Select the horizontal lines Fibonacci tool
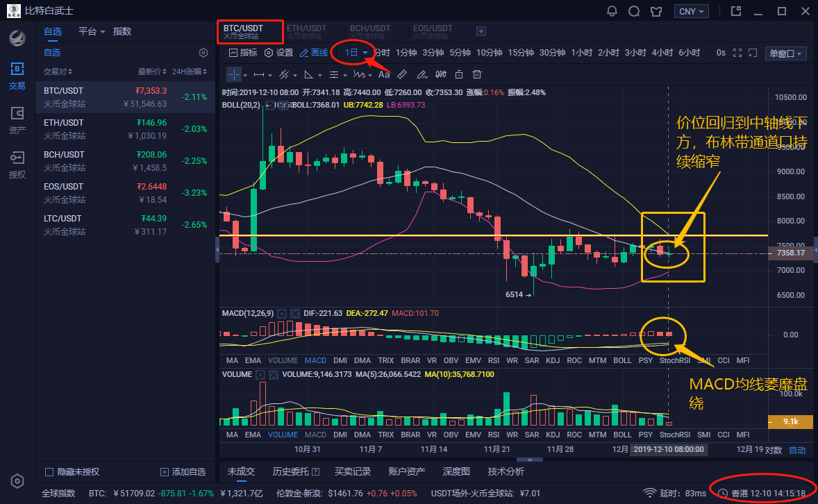The image size is (818, 504). (x=334, y=74)
